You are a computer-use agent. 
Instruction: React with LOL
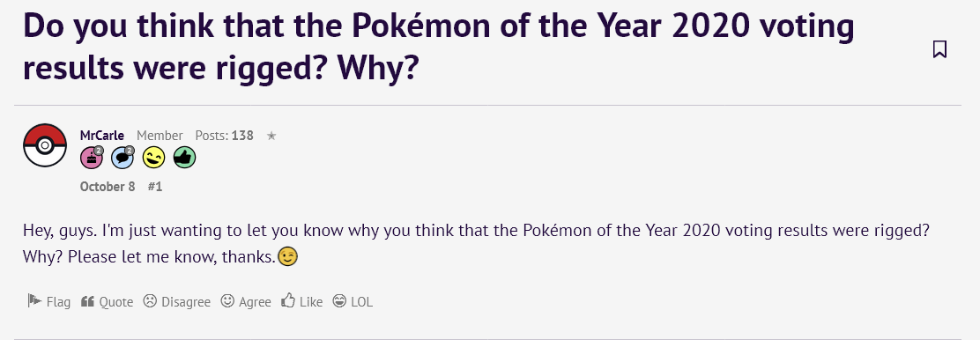click(x=353, y=302)
